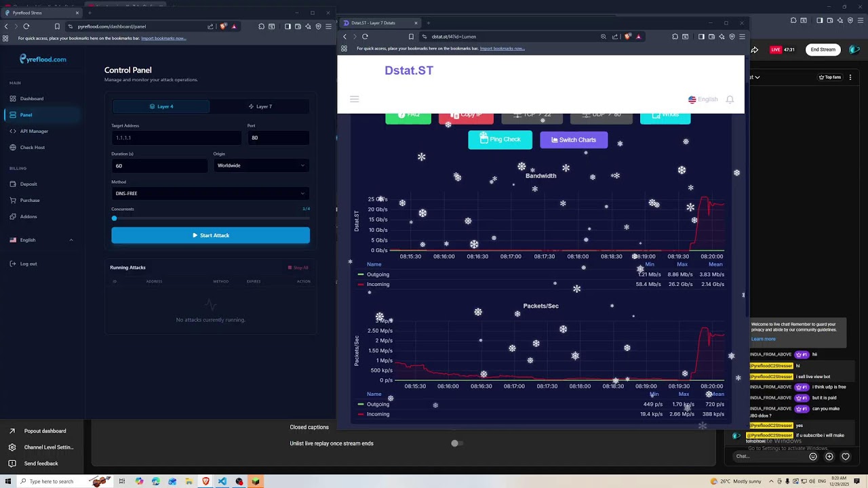Image resolution: width=868 pixels, height=488 pixels.
Task: Click Start Attack button
Action: [x=210, y=235]
